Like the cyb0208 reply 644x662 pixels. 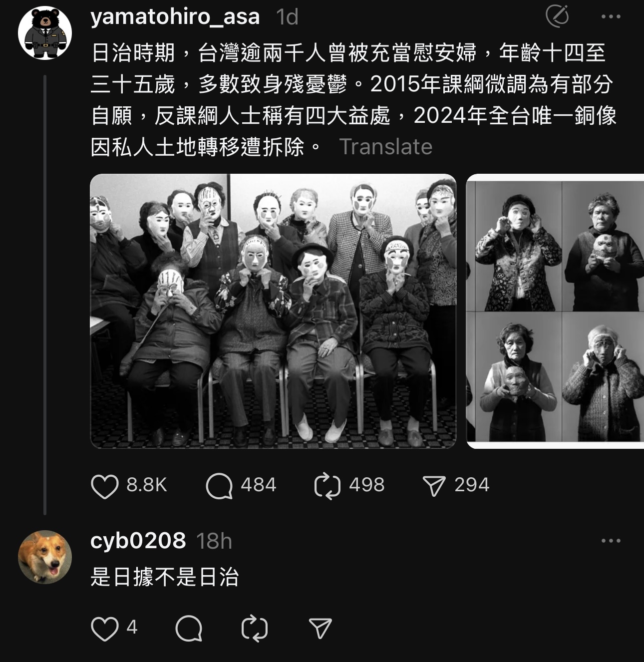(105, 629)
